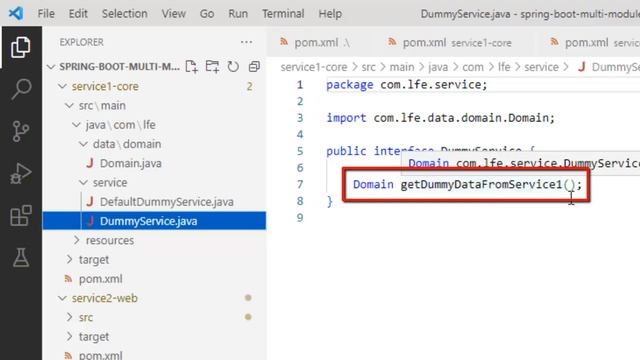The width and height of the screenshot is (640, 360).
Task: Collapse the service folder
Action: tap(83, 182)
